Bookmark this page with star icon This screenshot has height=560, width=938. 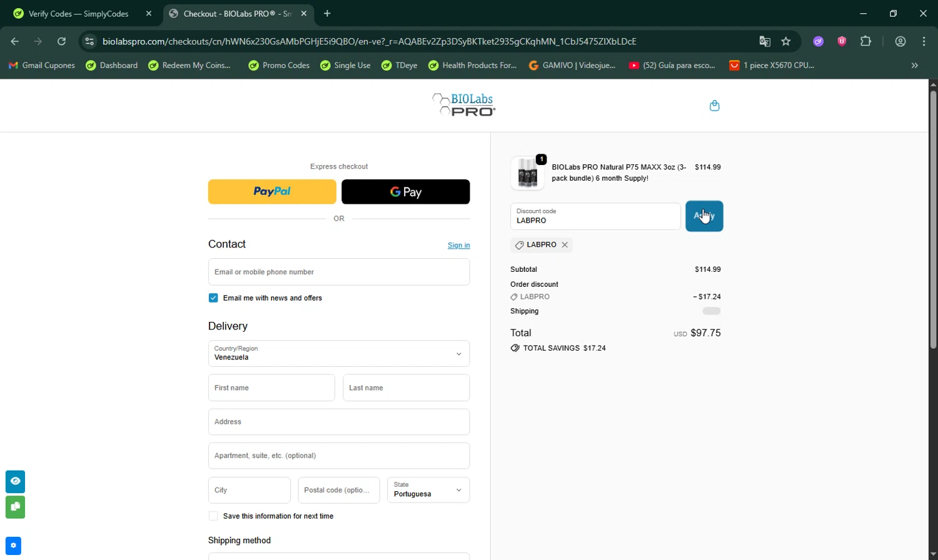786,41
